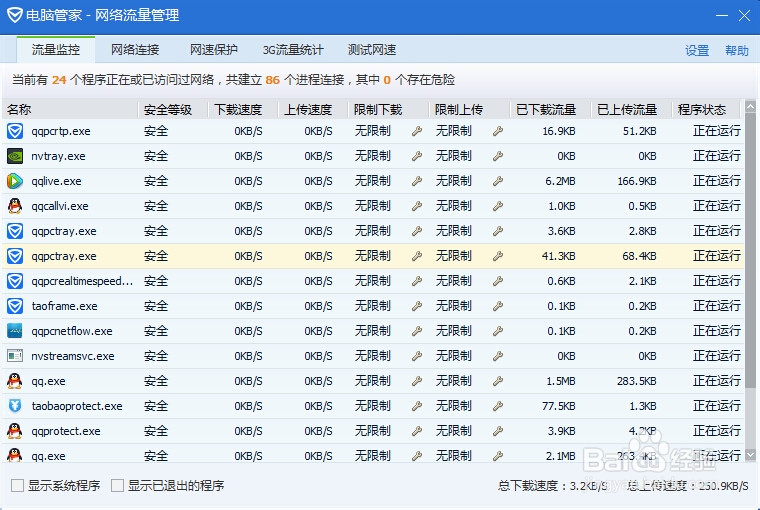This screenshot has height=510, width=760.
Task: Click the 16.9KB downloaded value
Action: pos(558,131)
